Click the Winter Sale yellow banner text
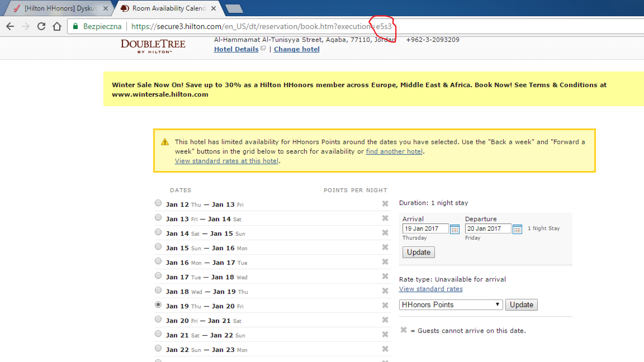Image resolution: width=644 pixels, height=362 pixels. coord(359,90)
